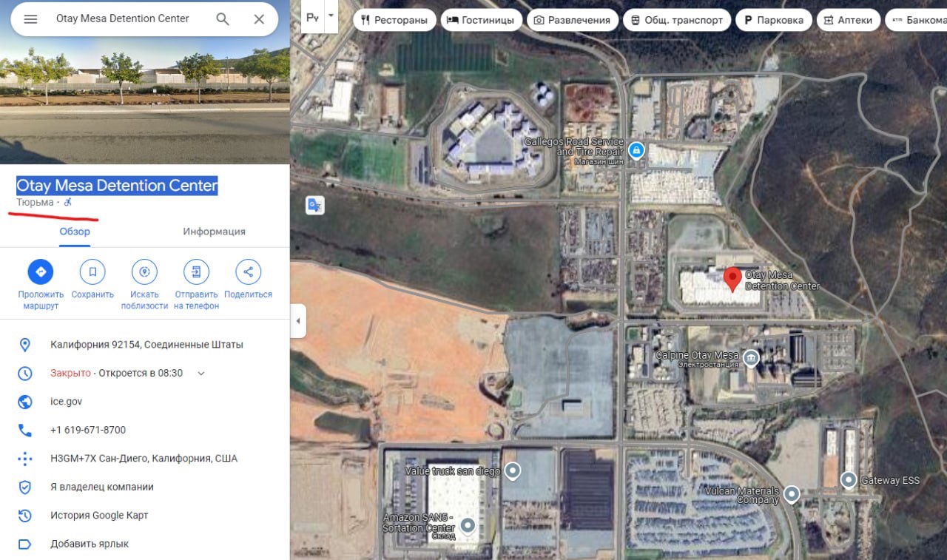Select the Обзор tab
Screen dimensions: 947x560
75,232
